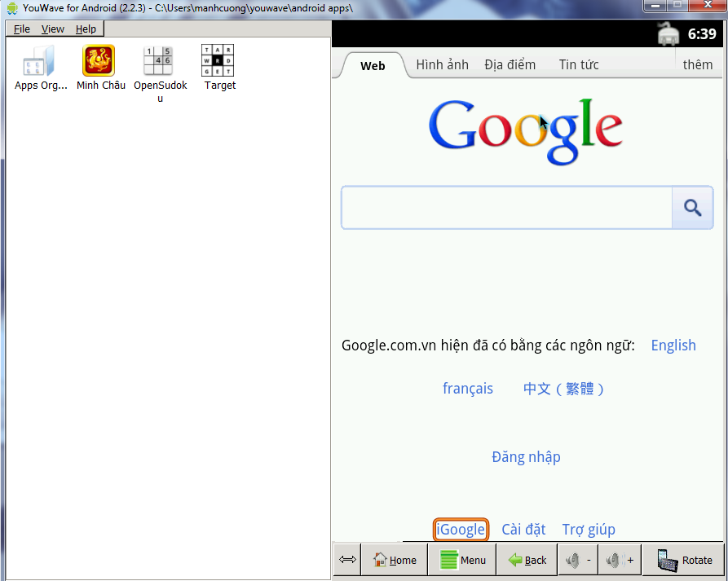728x581 pixels.
Task: Minimize the YouWave window
Action: tap(655, 5)
